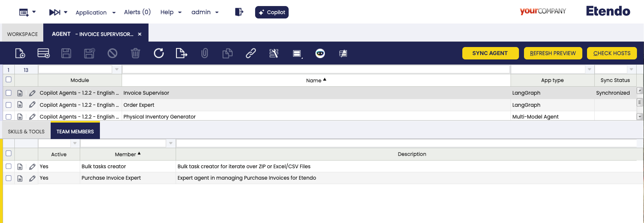Open Invoice Supervisor row in form view

click(x=20, y=93)
